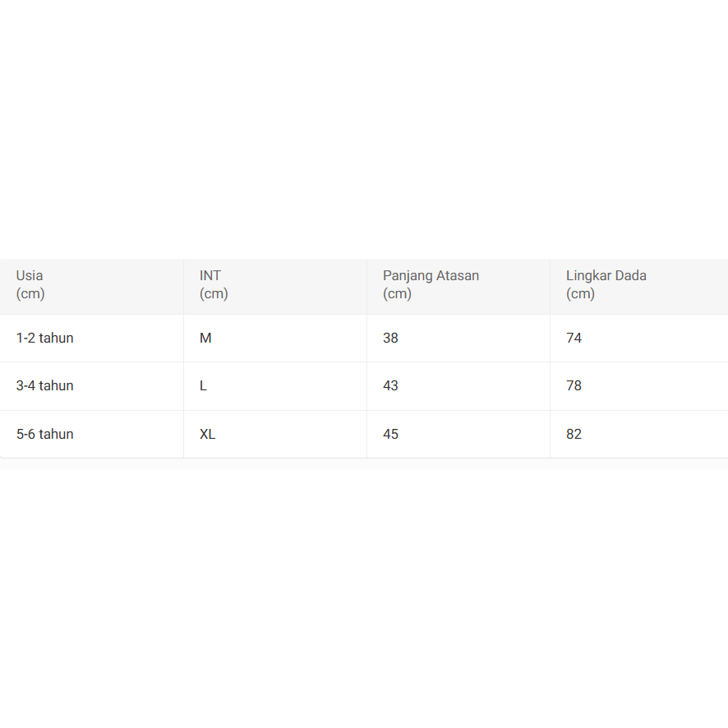Click the 43 top length value
The height and width of the screenshot is (728, 728).
[390, 385]
